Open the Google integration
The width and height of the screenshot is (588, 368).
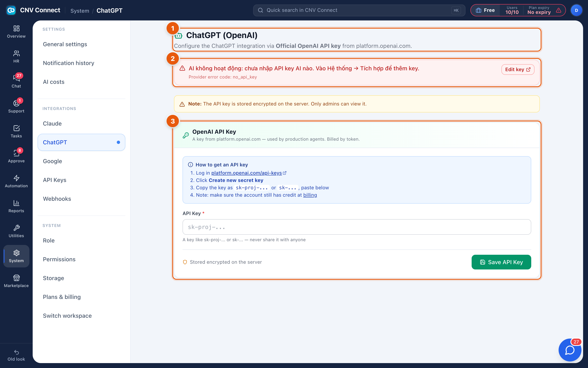pyautogui.click(x=81, y=161)
